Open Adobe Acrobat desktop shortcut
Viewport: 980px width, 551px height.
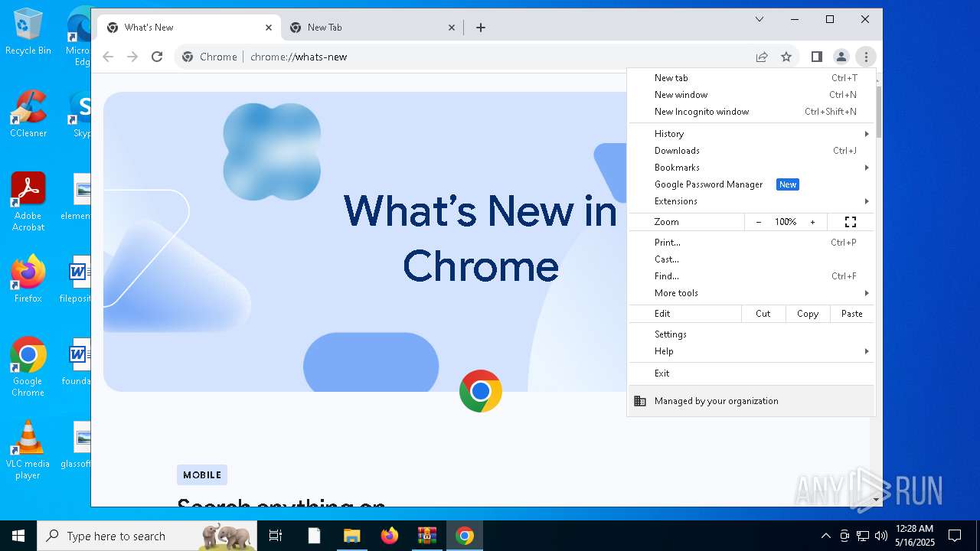(x=28, y=202)
